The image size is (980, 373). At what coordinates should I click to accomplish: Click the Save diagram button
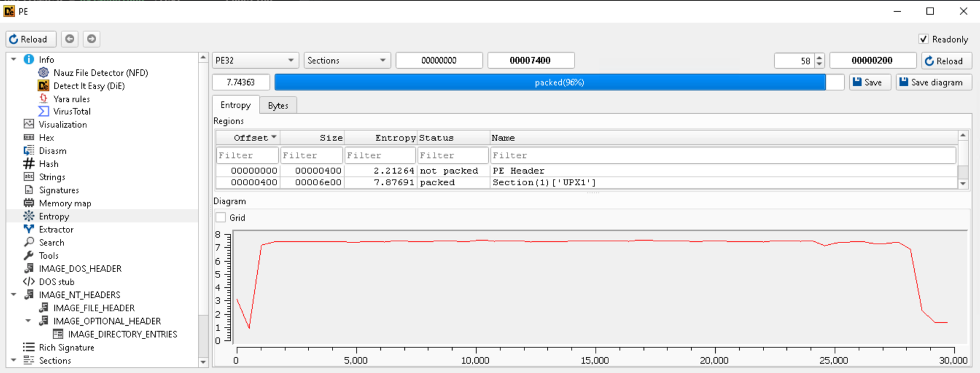point(933,82)
